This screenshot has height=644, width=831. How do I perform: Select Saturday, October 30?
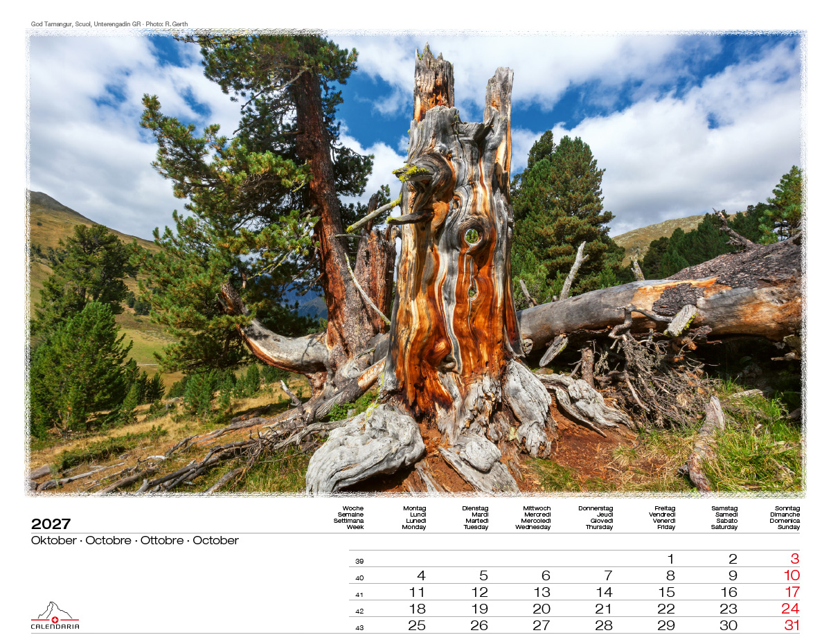click(x=729, y=625)
